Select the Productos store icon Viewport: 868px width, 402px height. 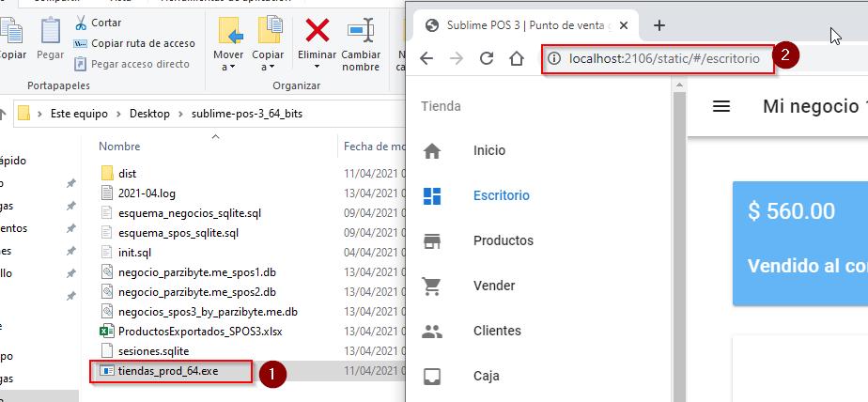pos(432,240)
